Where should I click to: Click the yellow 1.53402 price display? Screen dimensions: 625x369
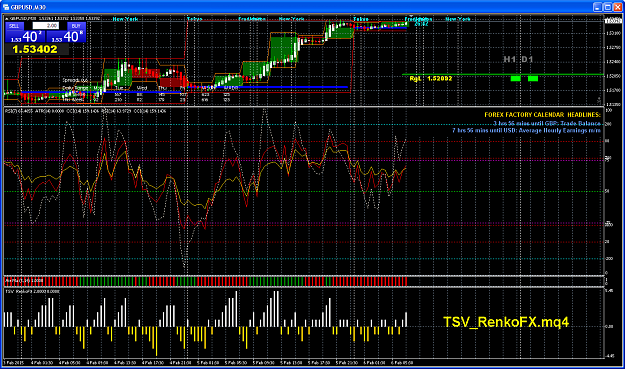point(35,49)
